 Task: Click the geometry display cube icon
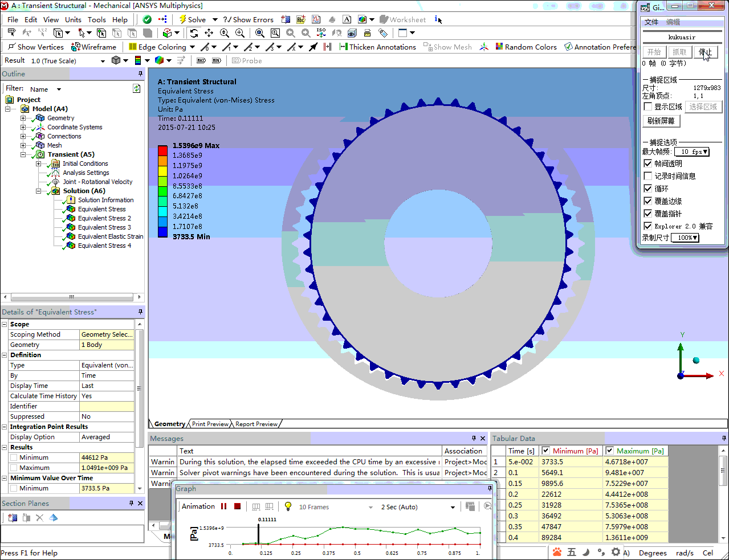click(116, 60)
